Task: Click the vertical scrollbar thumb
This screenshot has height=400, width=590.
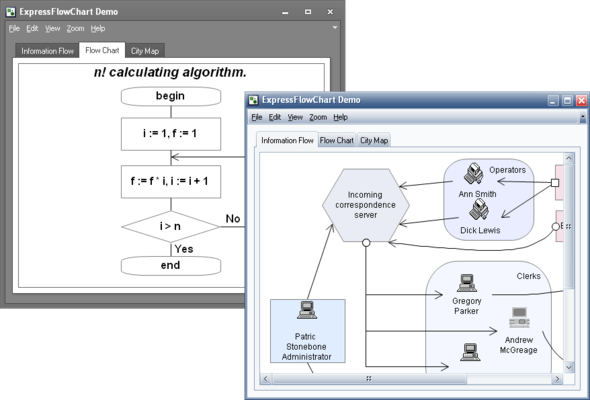Action: (569, 227)
